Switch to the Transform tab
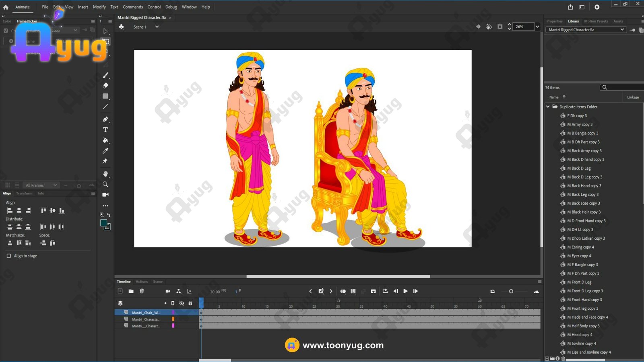The width and height of the screenshot is (644, 362). point(24,193)
